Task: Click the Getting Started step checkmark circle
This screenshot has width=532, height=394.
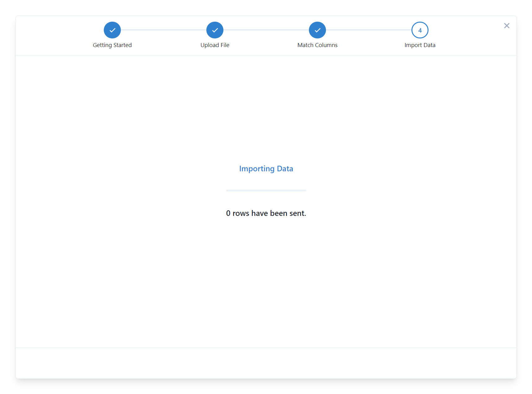Action: [112, 30]
